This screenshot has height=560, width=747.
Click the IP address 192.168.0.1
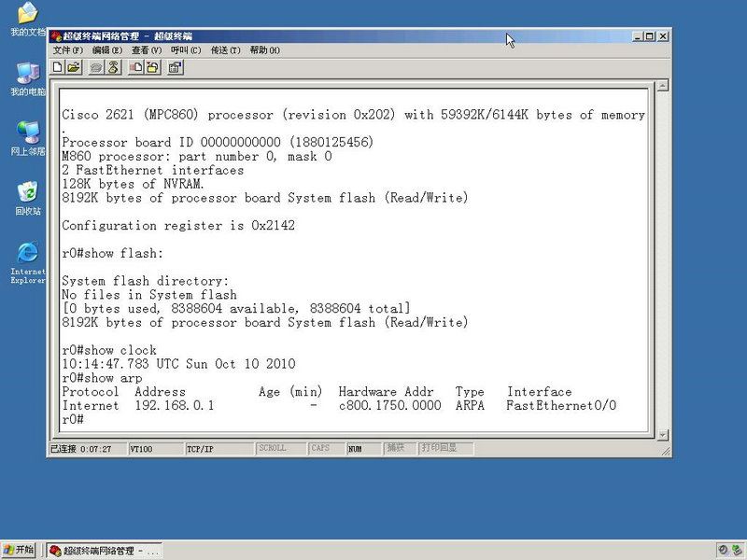coord(175,406)
